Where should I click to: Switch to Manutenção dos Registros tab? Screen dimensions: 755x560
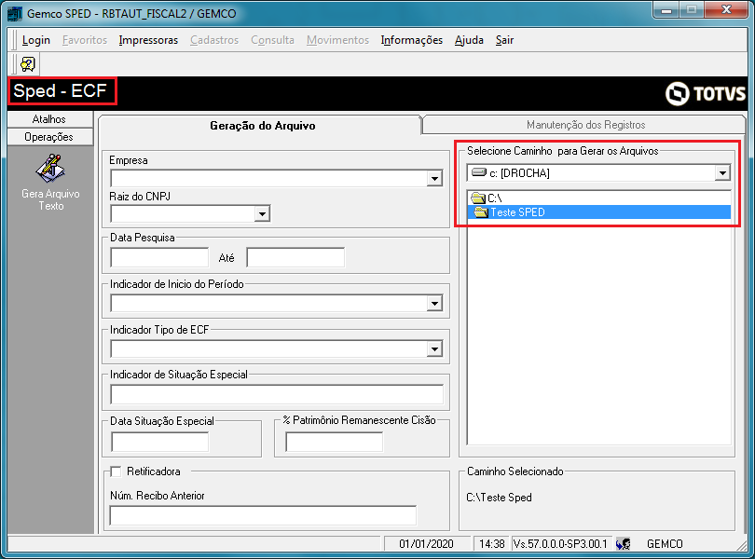point(585,125)
